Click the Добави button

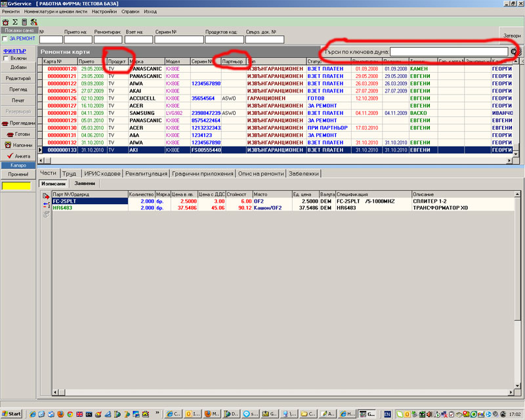[x=18, y=68]
